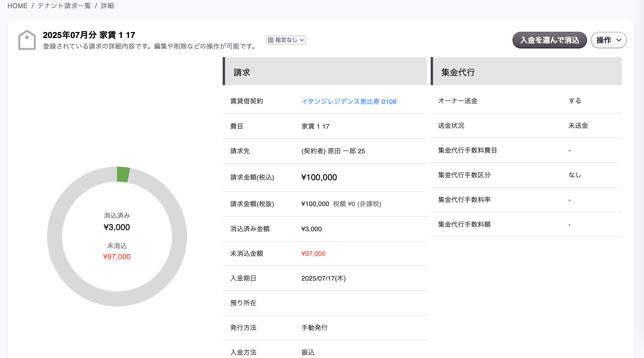Click the 送金状況 row label
This screenshot has height=358, width=644.
[451, 125]
